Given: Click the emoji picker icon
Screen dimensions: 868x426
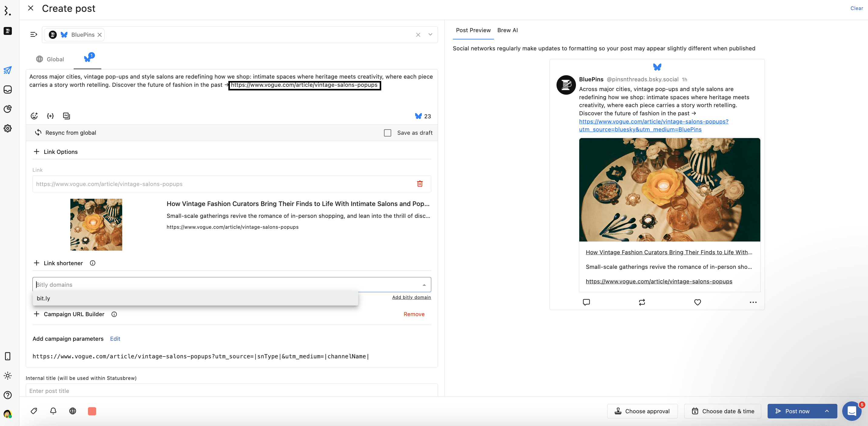Looking at the screenshot, I should (x=34, y=116).
